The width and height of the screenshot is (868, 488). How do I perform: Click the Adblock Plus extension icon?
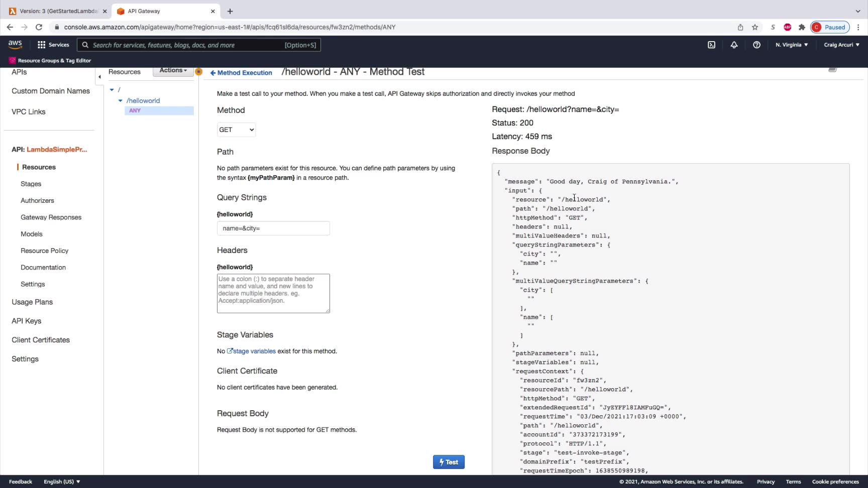pos(787,27)
